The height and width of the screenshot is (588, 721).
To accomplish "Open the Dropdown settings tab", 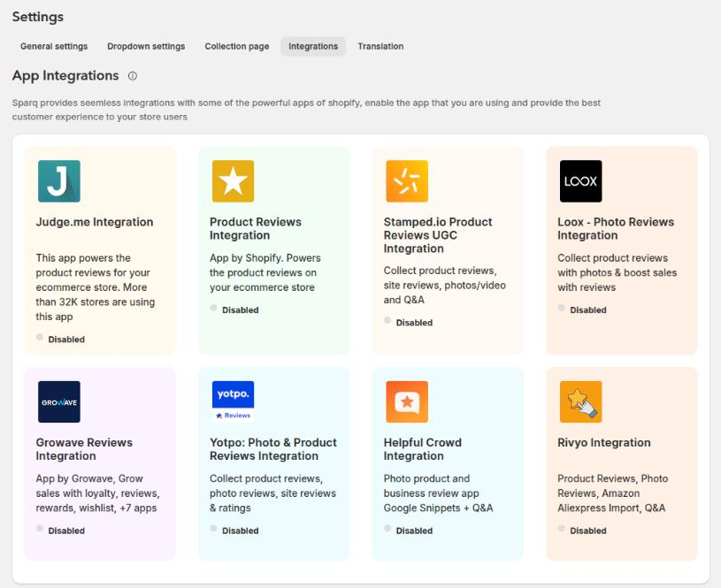I will [x=146, y=47].
